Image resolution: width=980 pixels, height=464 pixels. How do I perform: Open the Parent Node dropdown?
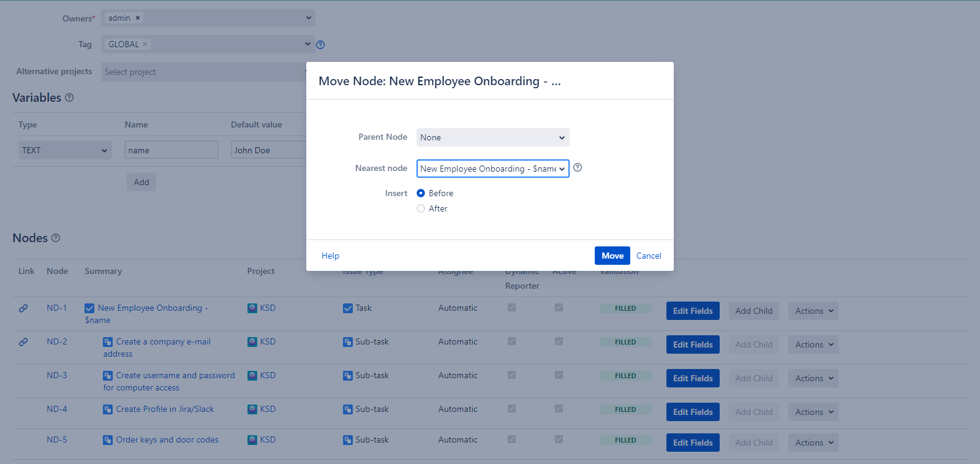coord(492,137)
